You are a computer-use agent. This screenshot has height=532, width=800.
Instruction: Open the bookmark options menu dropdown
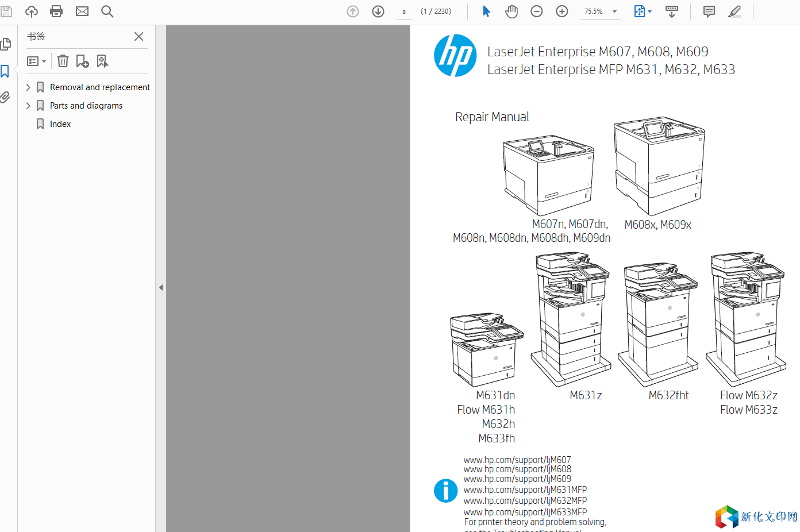37,61
